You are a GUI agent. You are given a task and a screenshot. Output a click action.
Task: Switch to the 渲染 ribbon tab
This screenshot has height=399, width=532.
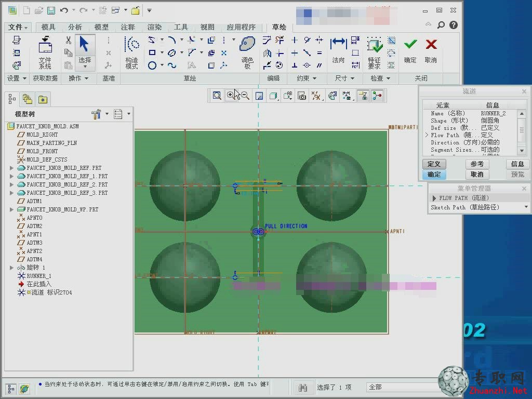point(154,27)
